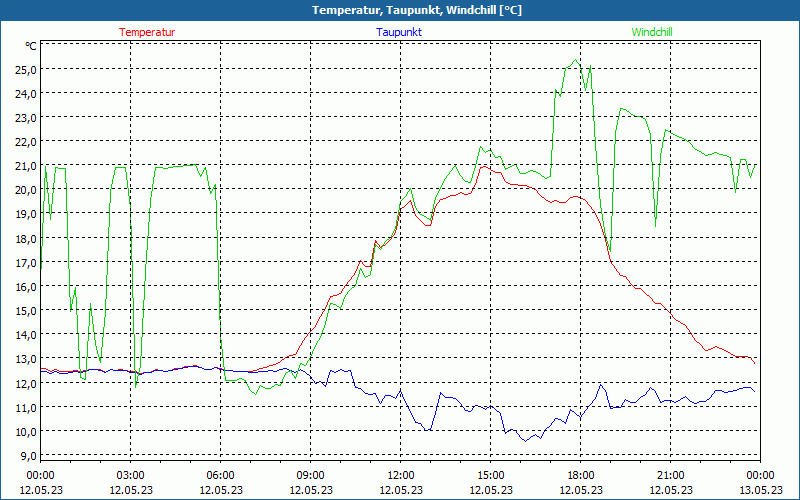Click the 12:00 time axis label
The height and width of the screenshot is (500, 800).
pos(400,475)
